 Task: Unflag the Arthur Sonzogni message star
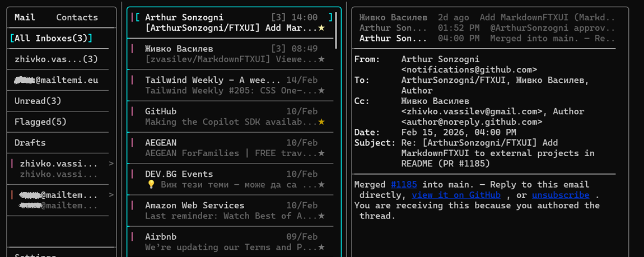point(321,28)
